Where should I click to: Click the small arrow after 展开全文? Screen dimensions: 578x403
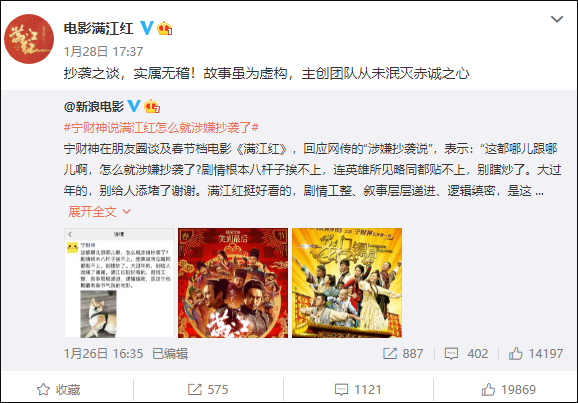(x=126, y=212)
